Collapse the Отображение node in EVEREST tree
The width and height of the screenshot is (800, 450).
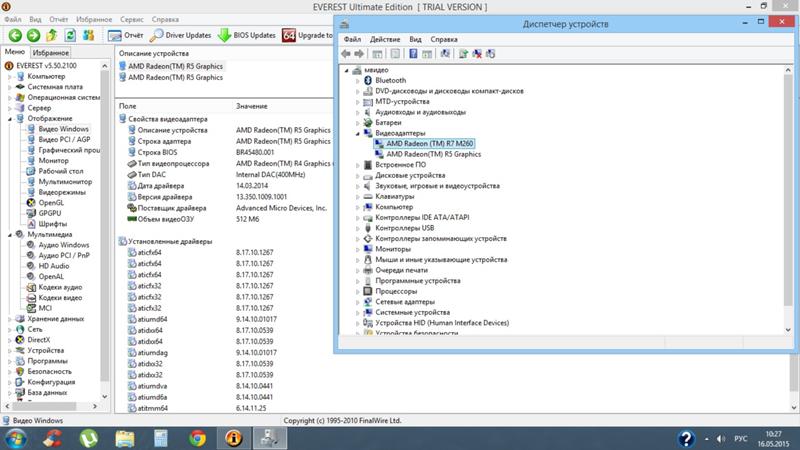pyautogui.click(x=10, y=119)
